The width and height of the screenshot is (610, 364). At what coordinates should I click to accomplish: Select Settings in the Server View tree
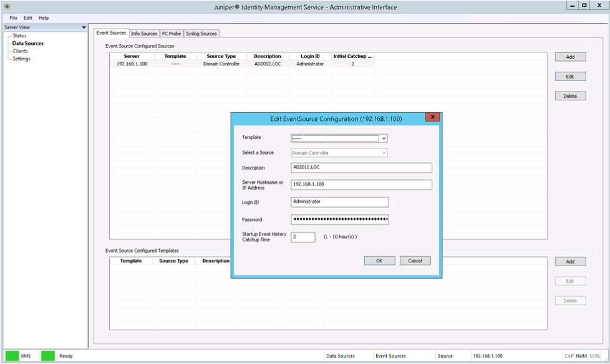pos(21,59)
